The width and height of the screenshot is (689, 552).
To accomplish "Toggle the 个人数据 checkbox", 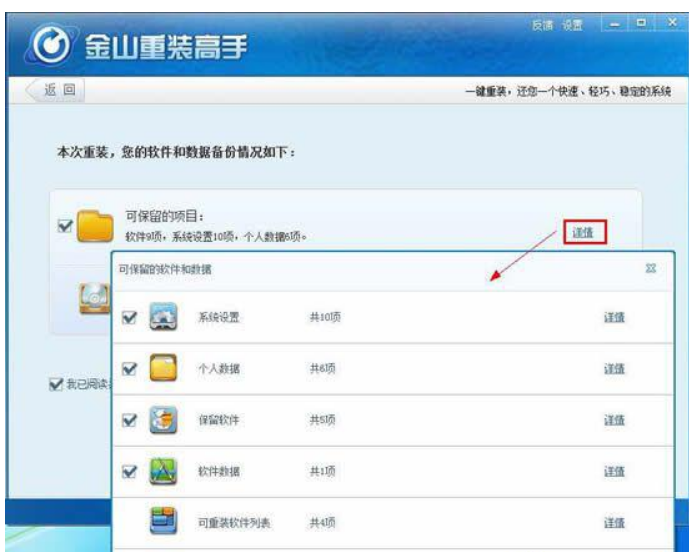I will (x=128, y=369).
